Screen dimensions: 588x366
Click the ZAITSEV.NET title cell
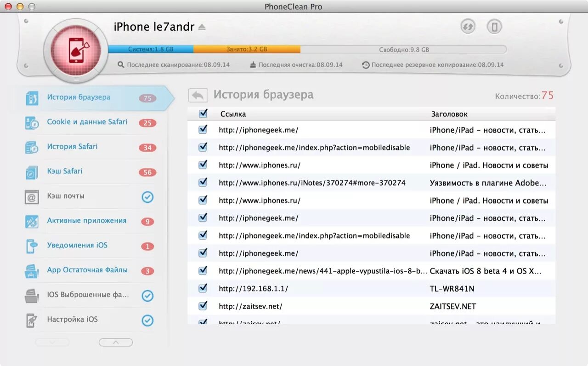point(453,306)
